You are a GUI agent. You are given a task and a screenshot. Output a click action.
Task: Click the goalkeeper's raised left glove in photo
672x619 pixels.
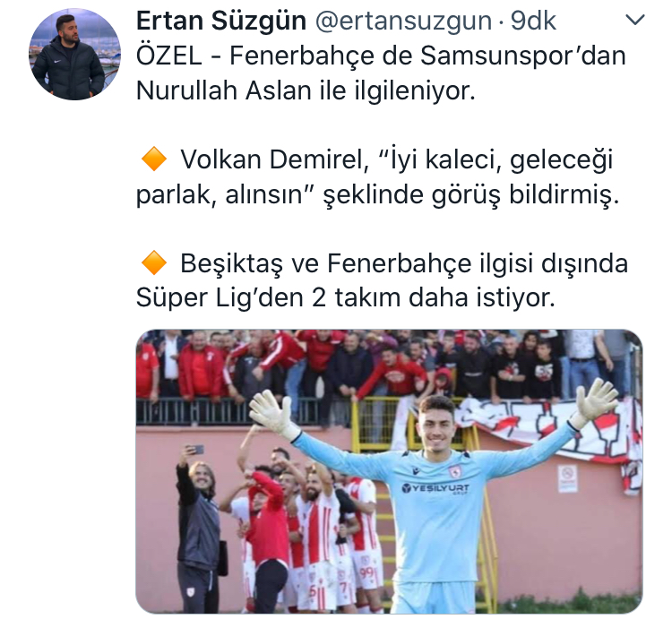(x=597, y=402)
